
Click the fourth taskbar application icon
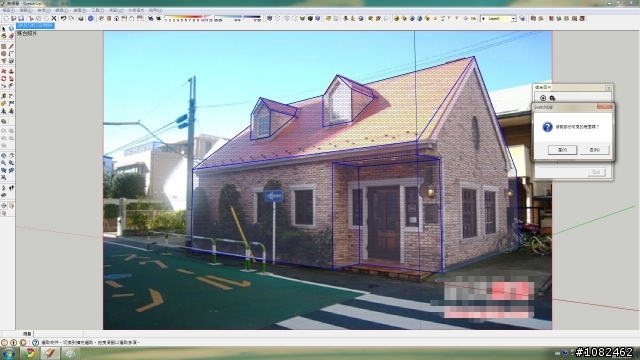pyautogui.click(x=70, y=353)
